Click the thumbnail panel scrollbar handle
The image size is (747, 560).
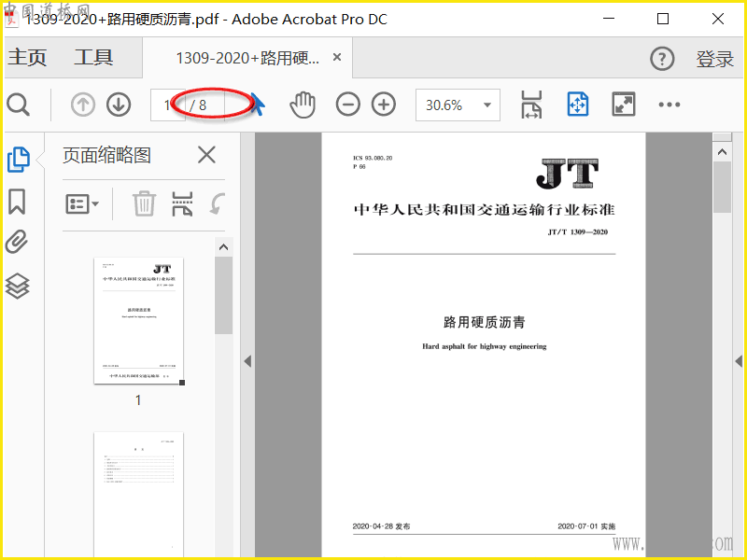(x=223, y=295)
